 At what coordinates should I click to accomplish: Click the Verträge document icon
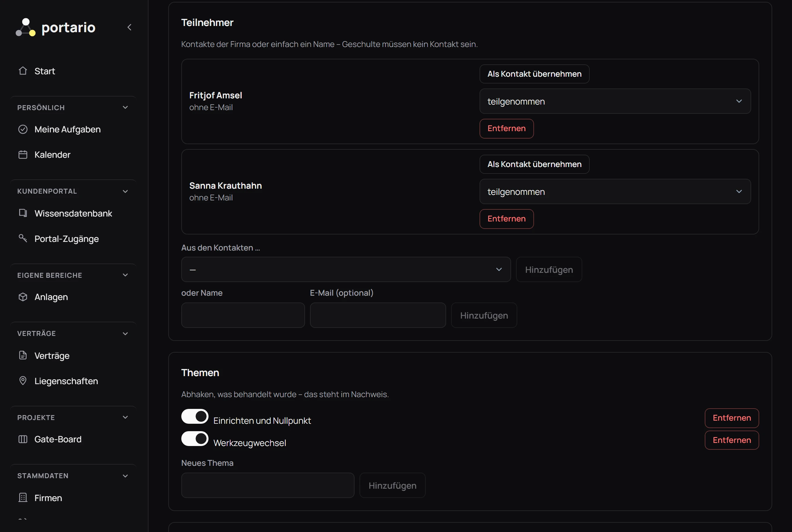pos(23,355)
